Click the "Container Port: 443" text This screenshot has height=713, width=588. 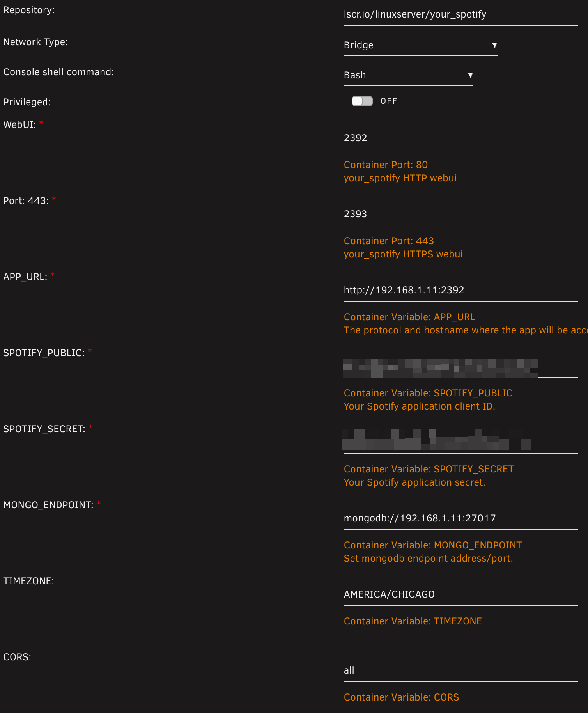(x=389, y=241)
